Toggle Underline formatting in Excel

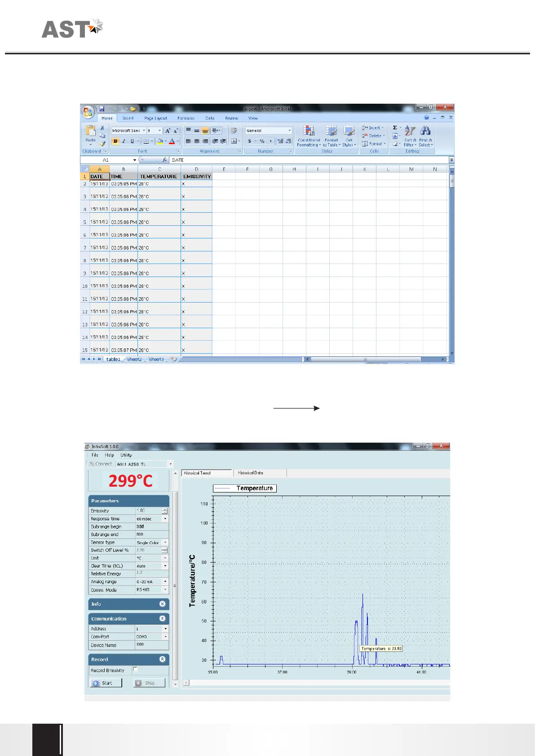click(x=132, y=141)
